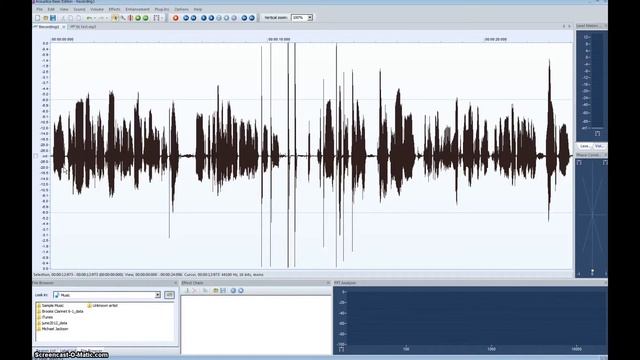Open the Undo history dropdown arrow
Screen dimensions: 640x360
[95, 18]
